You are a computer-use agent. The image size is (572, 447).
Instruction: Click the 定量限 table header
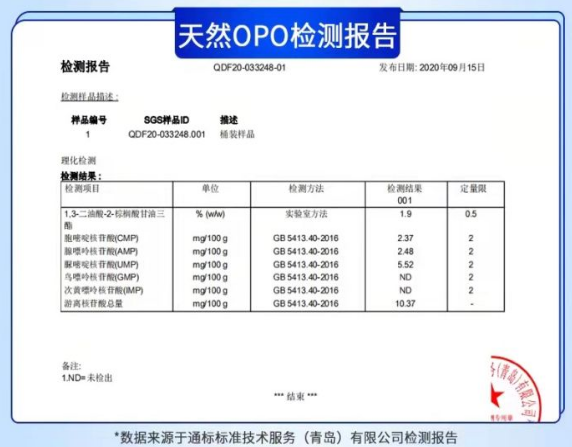pos(473,189)
